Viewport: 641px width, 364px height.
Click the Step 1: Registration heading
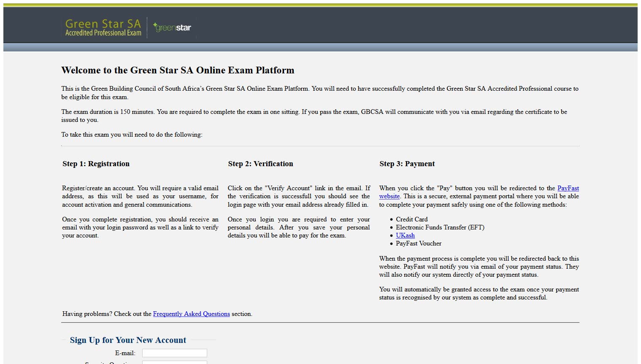[96, 164]
